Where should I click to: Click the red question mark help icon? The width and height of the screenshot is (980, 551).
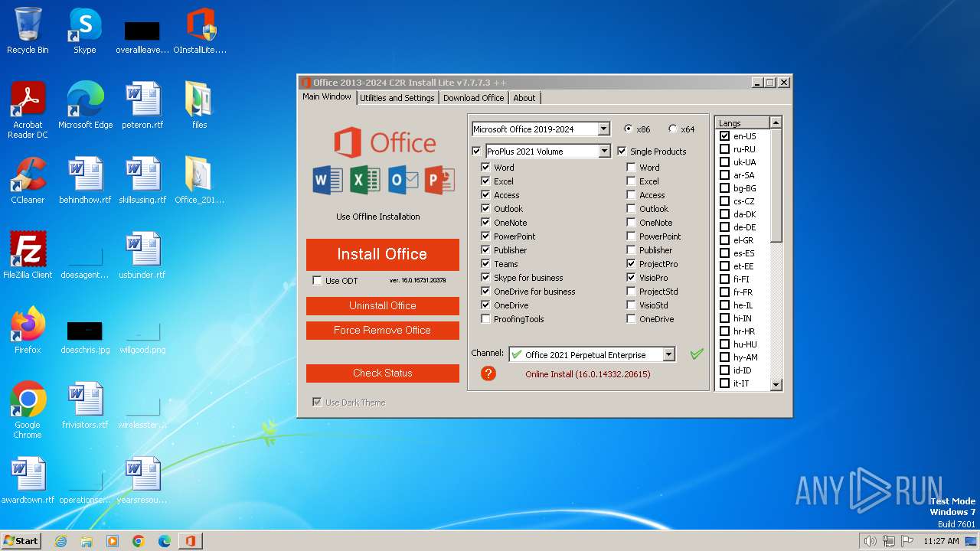coord(488,373)
